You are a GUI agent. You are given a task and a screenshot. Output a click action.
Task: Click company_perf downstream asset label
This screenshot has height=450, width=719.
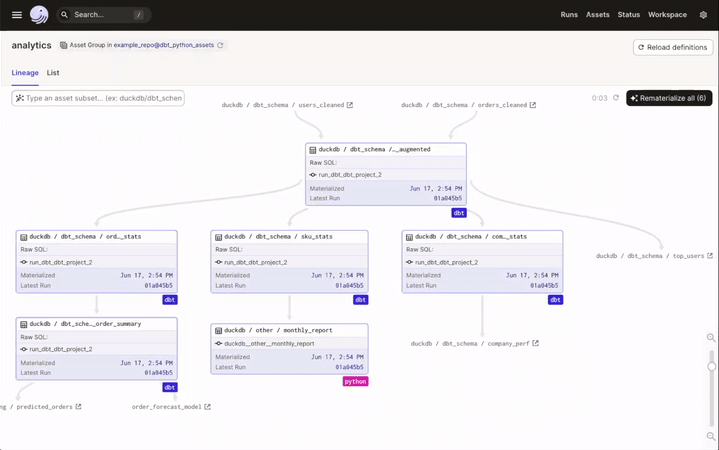[470, 344]
